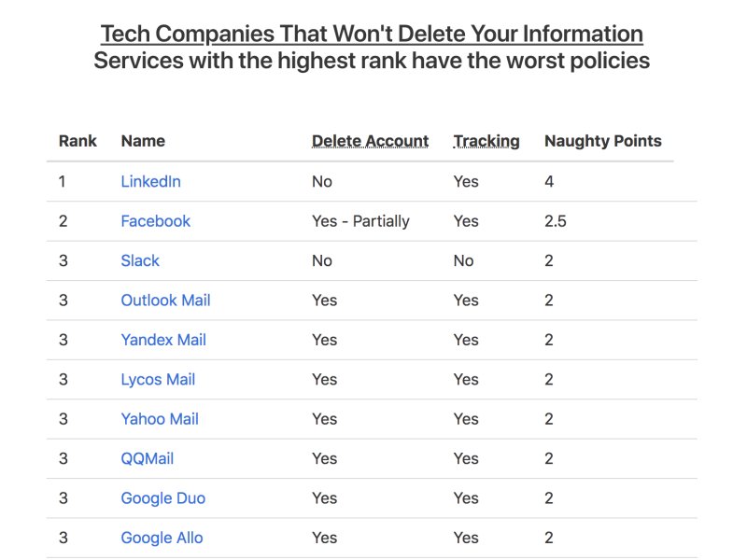747x560 pixels.
Task: Visit the Yandex Mail link
Action: 163,340
